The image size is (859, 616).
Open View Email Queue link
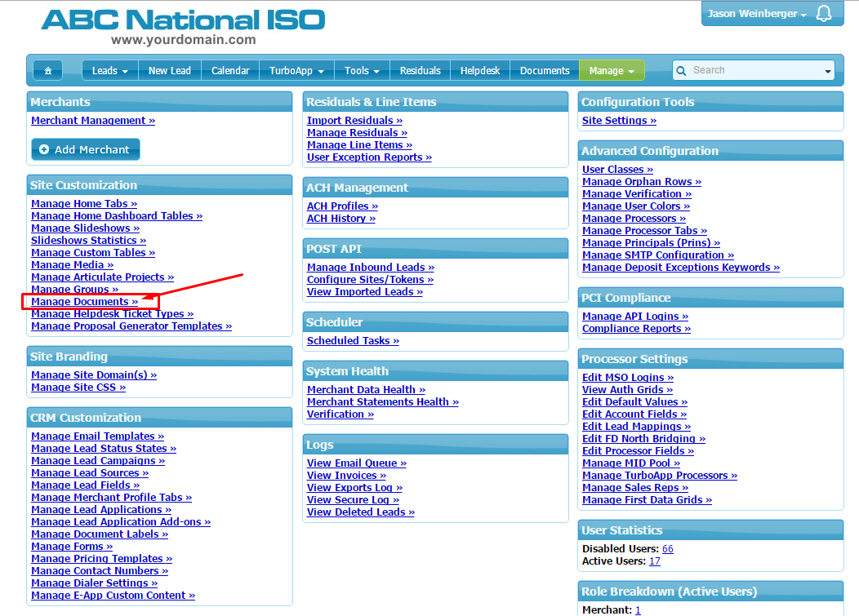357,463
